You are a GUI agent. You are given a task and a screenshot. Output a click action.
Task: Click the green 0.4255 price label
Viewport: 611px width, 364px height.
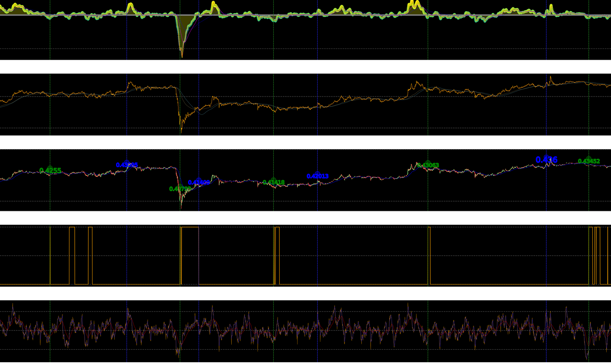(50, 171)
